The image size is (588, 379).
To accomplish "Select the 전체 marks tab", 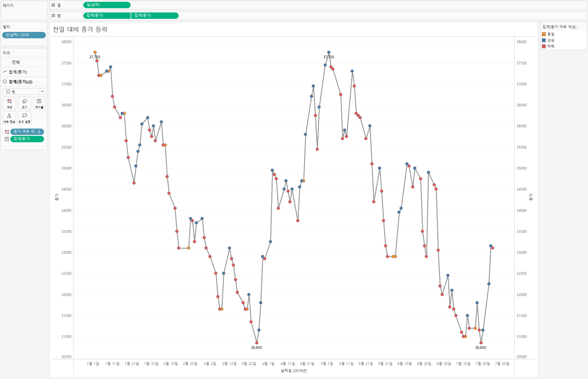I will (x=16, y=62).
